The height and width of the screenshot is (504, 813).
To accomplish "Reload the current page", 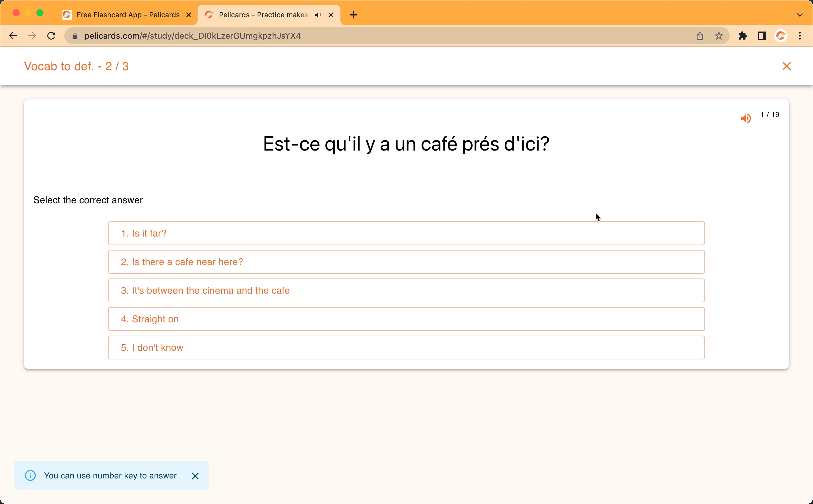I will (51, 36).
